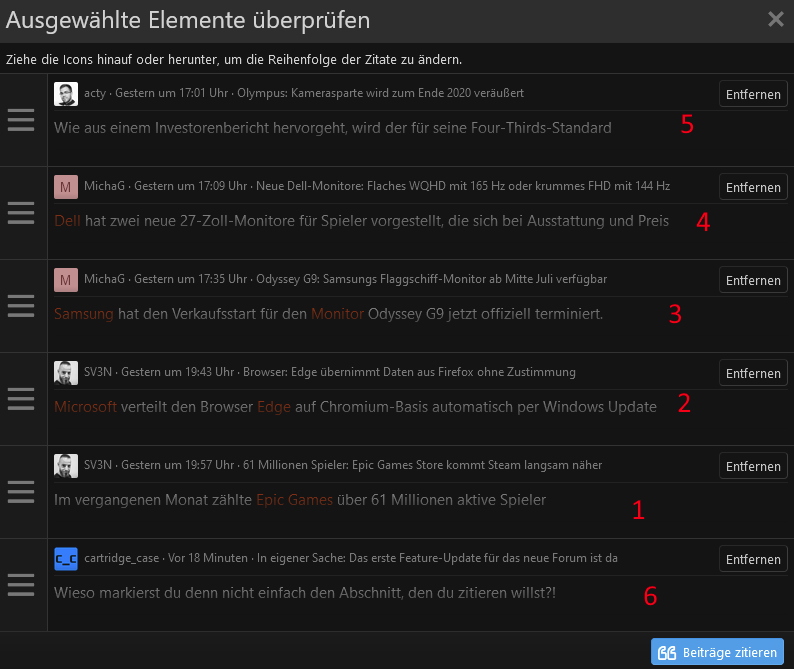Viewport: 794px width, 669px height.
Task: Click the red Dell link
Action: (x=67, y=221)
